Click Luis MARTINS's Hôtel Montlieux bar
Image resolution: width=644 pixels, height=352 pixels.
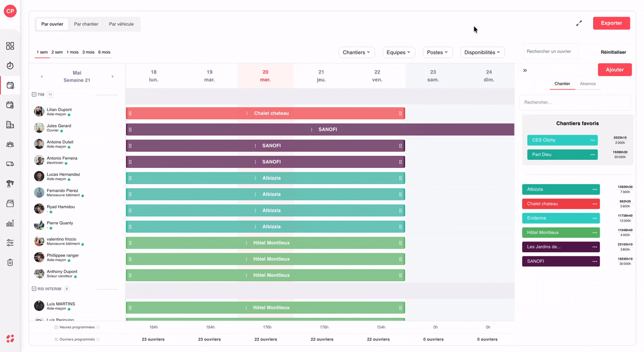265,307
